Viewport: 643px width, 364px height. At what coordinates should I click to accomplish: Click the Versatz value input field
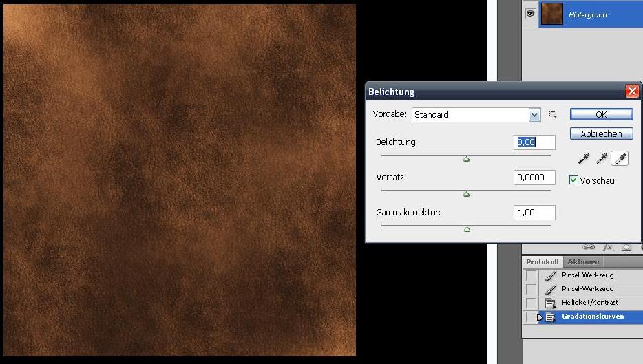(534, 178)
